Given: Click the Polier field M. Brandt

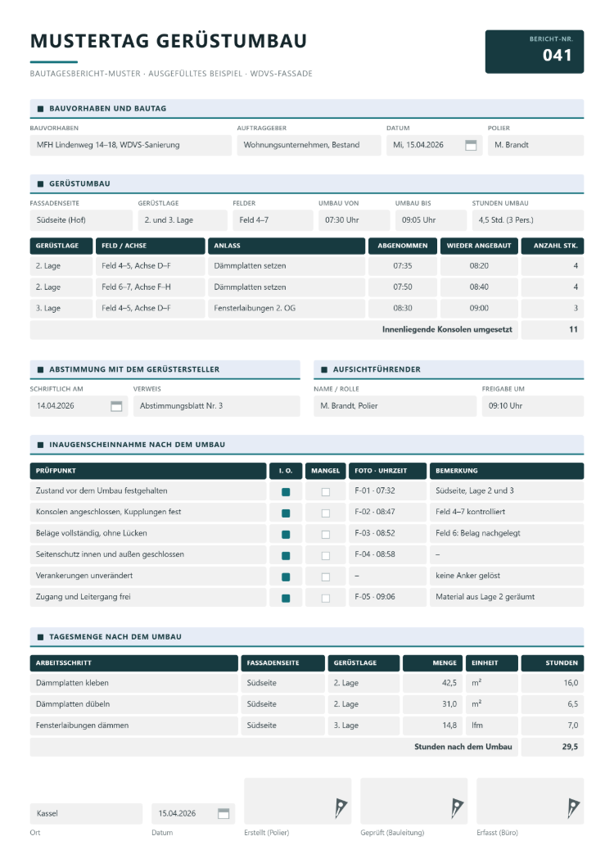Looking at the screenshot, I should (535, 145).
